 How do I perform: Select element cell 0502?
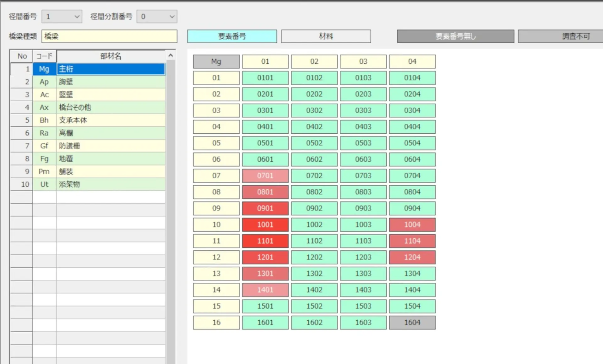coord(314,143)
